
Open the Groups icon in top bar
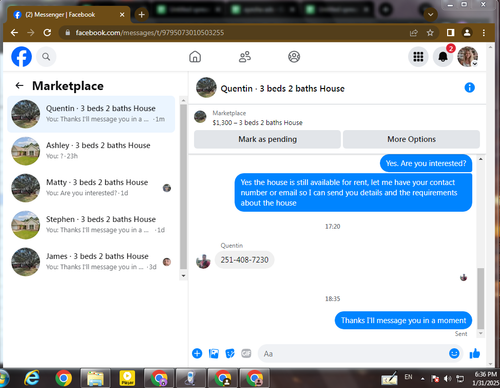(x=294, y=57)
